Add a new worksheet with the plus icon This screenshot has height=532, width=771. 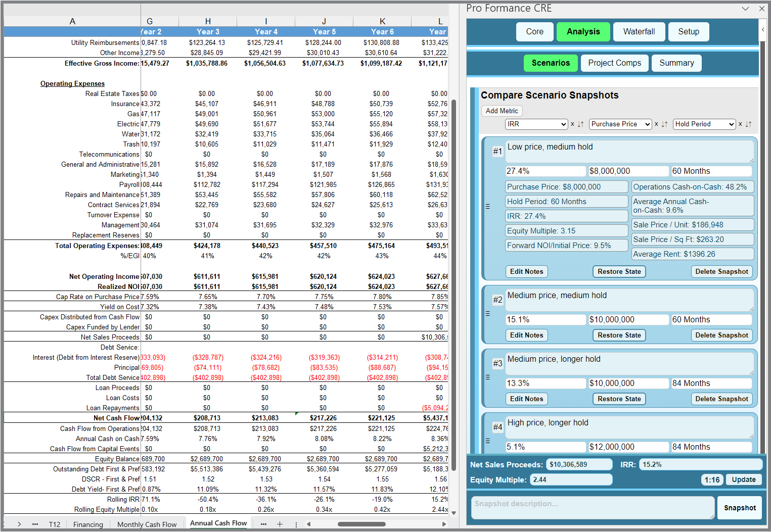pos(280,524)
